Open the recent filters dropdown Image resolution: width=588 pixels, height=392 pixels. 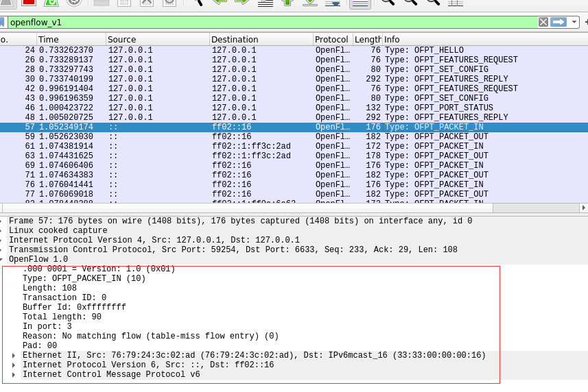pyautogui.click(x=574, y=22)
